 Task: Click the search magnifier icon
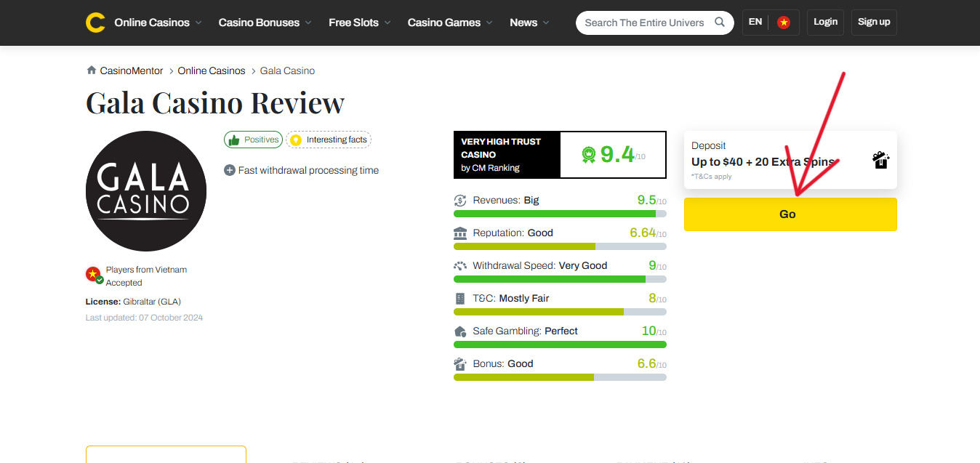720,22
